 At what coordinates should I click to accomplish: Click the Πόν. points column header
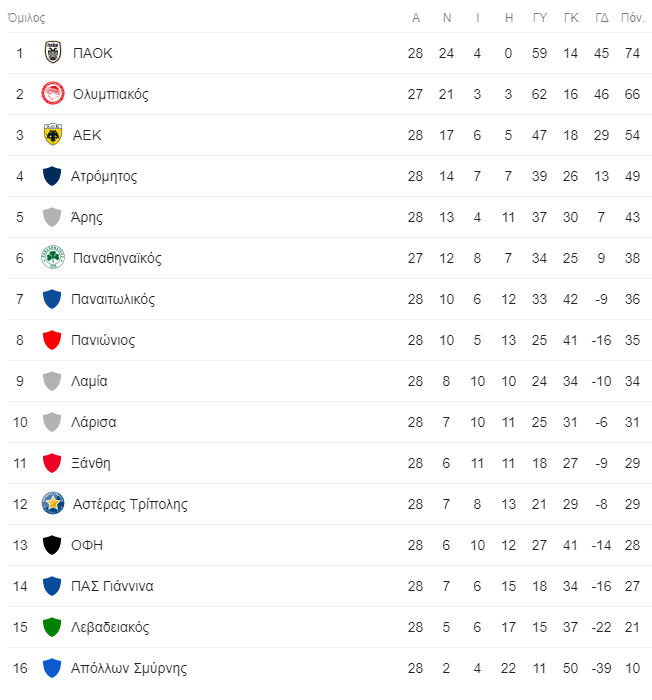point(632,18)
